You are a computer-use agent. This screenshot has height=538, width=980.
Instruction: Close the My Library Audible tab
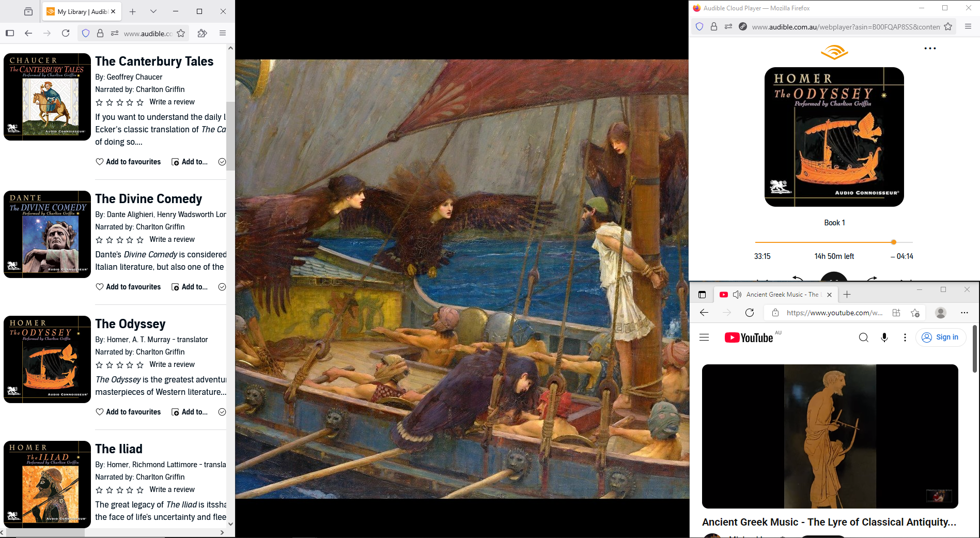113,11
